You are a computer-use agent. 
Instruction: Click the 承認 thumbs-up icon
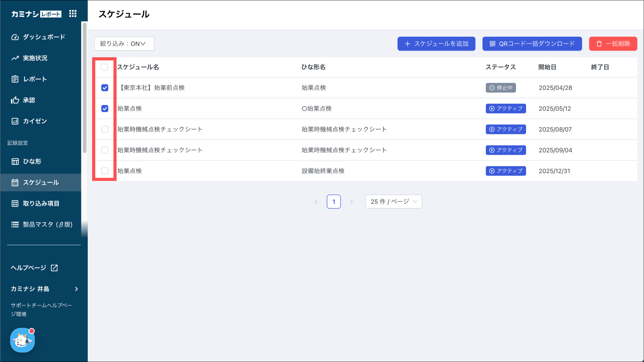click(15, 100)
